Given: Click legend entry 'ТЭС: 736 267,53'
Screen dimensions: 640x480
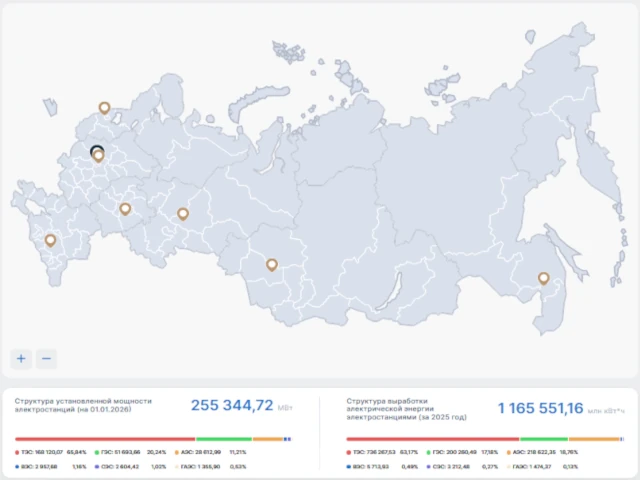Looking at the screenshot, I should click(x=371, y=452).
